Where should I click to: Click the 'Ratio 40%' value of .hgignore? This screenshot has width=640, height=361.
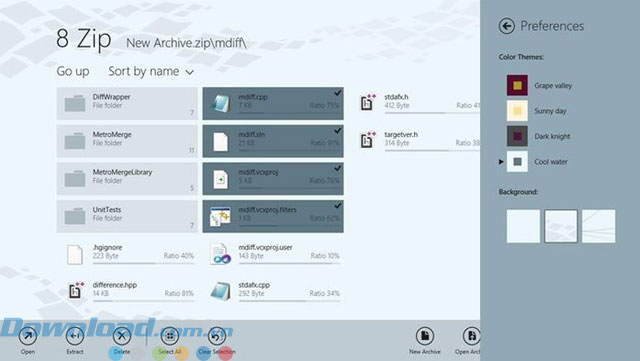pos(179,256)
